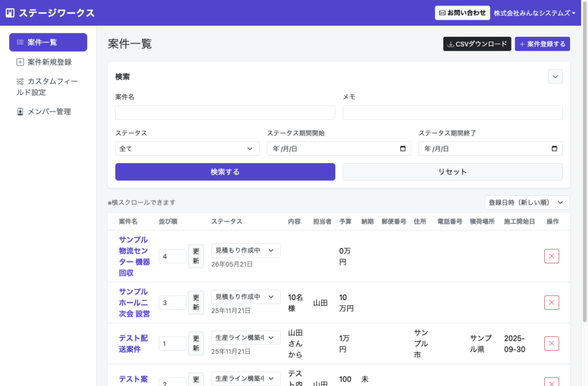Click the ステータス期間開始 date field
This screenshot has width=588, height=386.
pyautogui.click(x=339, y=149)
